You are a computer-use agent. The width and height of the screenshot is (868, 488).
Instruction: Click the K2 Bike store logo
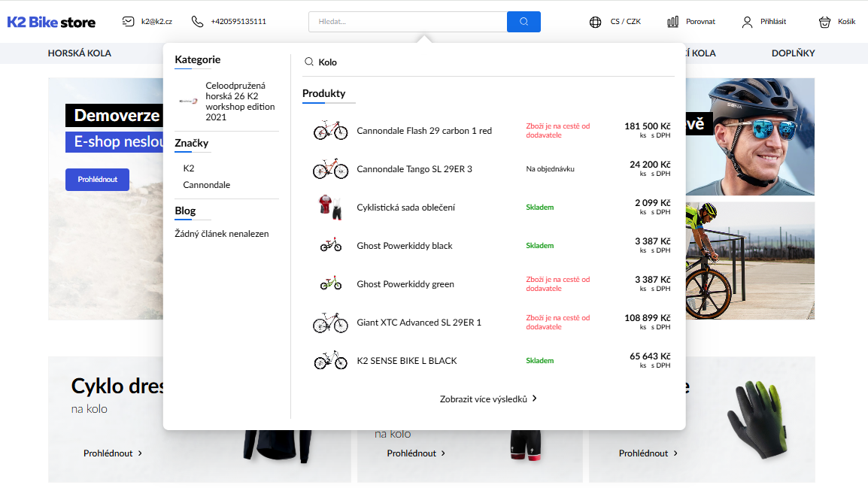pos(51,22)
